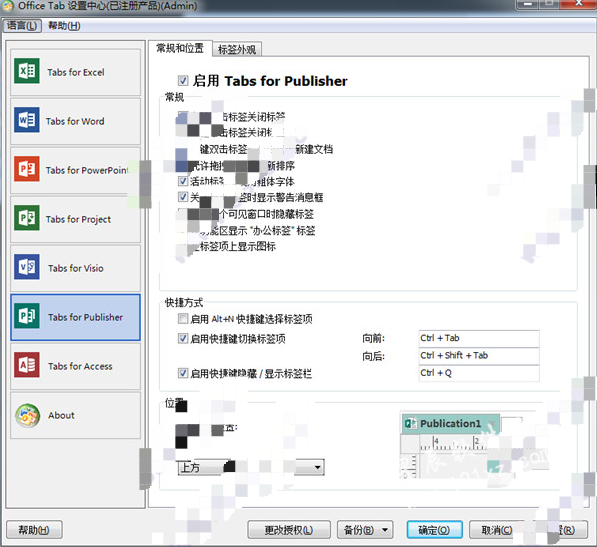Enable Alt+N 快捷键选择标签项 checkbox

(x=183, y=318)
